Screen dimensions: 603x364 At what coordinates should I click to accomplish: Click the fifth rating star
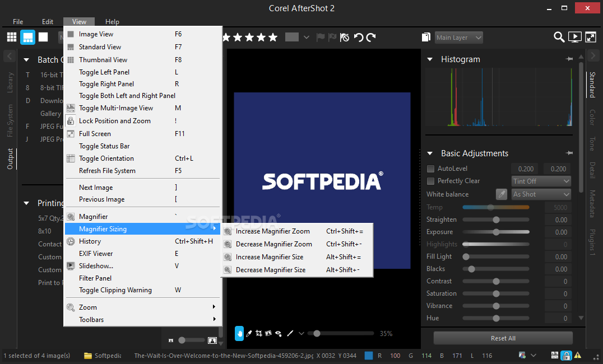pos(273,38)
